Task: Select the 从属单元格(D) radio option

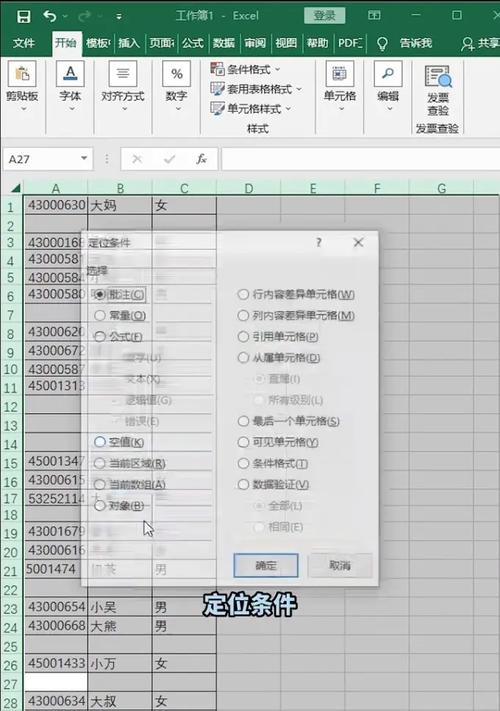Action: click(279, 358)
